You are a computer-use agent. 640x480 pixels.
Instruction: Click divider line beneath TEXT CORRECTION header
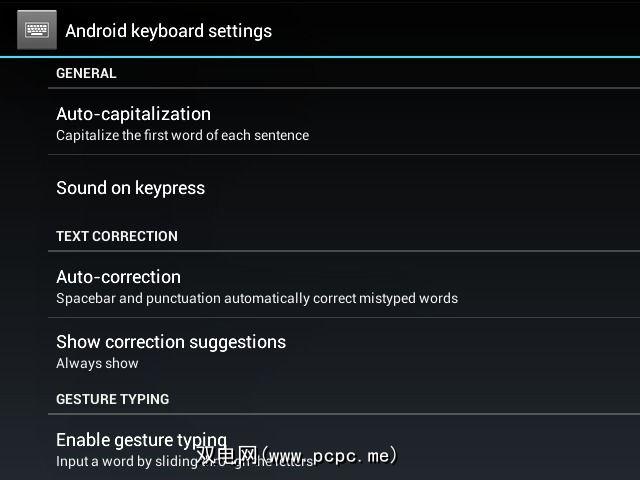point(344,251)
